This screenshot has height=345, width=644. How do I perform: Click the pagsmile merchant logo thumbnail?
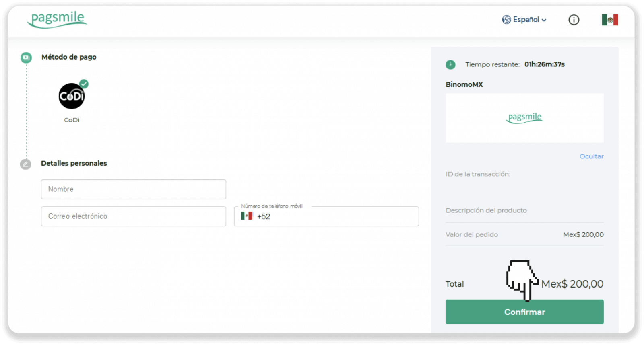524,118
